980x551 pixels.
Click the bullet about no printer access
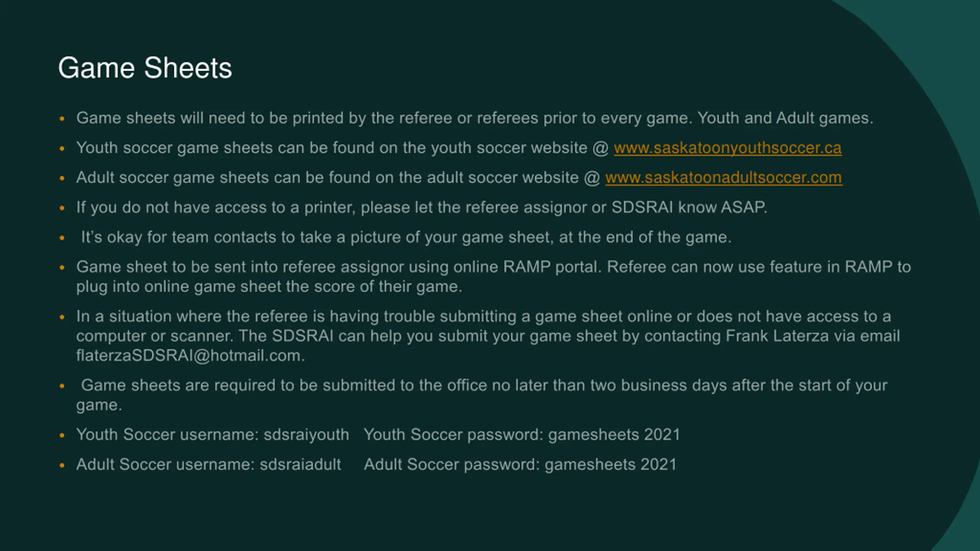421,208
